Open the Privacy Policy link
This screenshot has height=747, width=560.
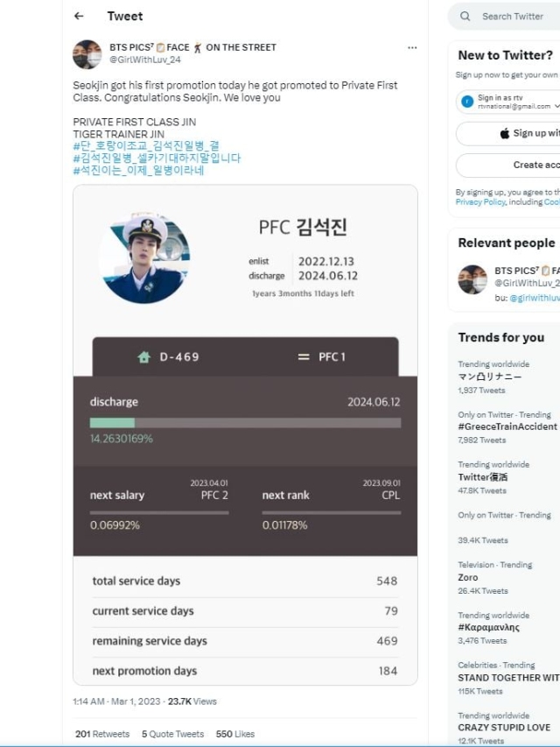pos(480,202)
